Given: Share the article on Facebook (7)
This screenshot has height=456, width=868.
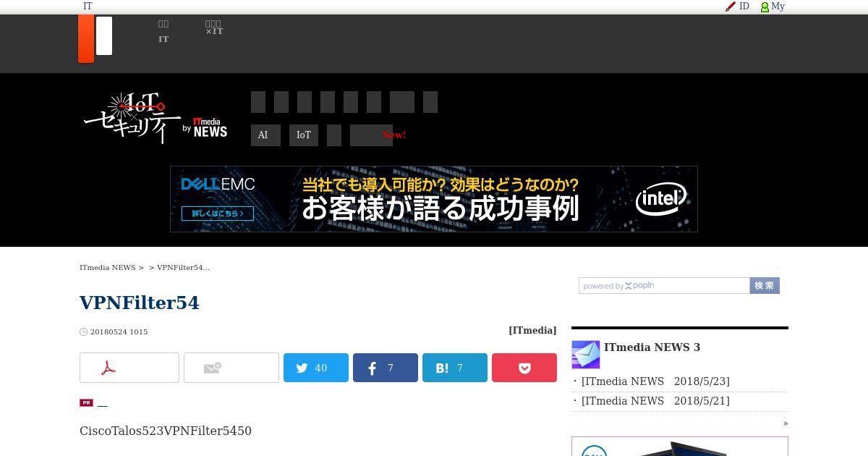Looking at the screenshot, I should [386, 368].
